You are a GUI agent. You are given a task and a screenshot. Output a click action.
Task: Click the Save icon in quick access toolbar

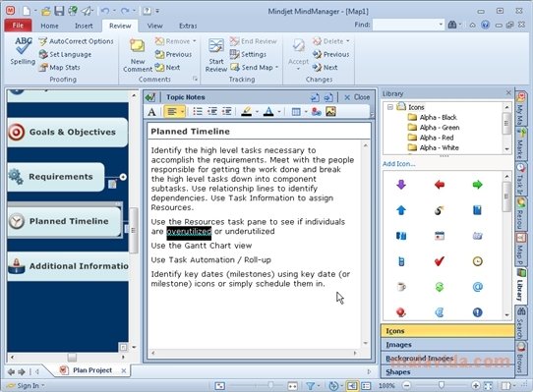tap(59, 11)
